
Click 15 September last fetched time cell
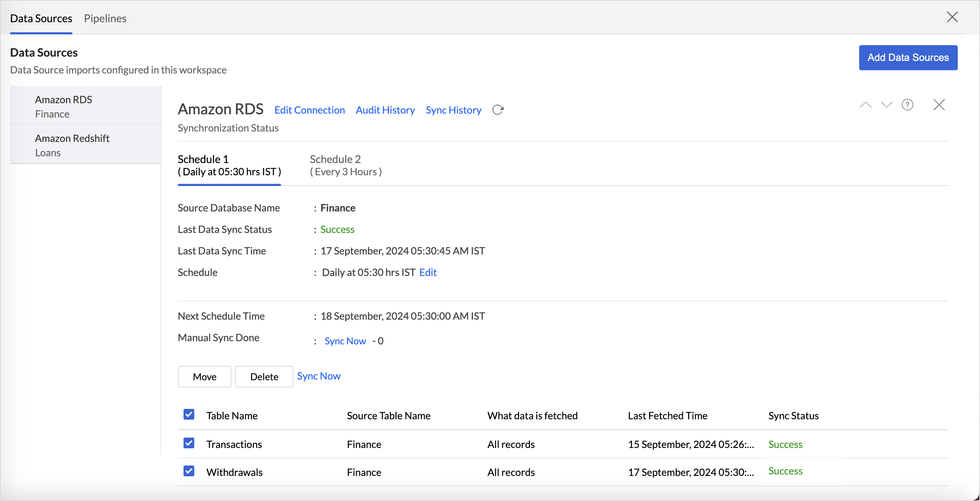point(691,444)
